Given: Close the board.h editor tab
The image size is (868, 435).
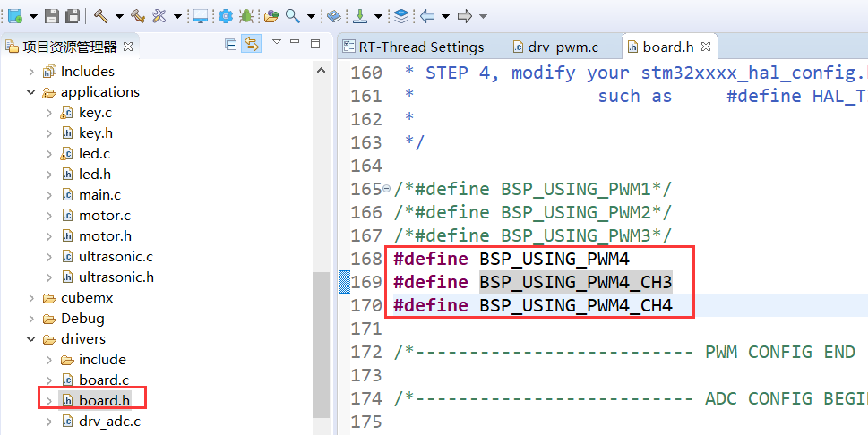Looking at the screenshot, I should 705,47.
